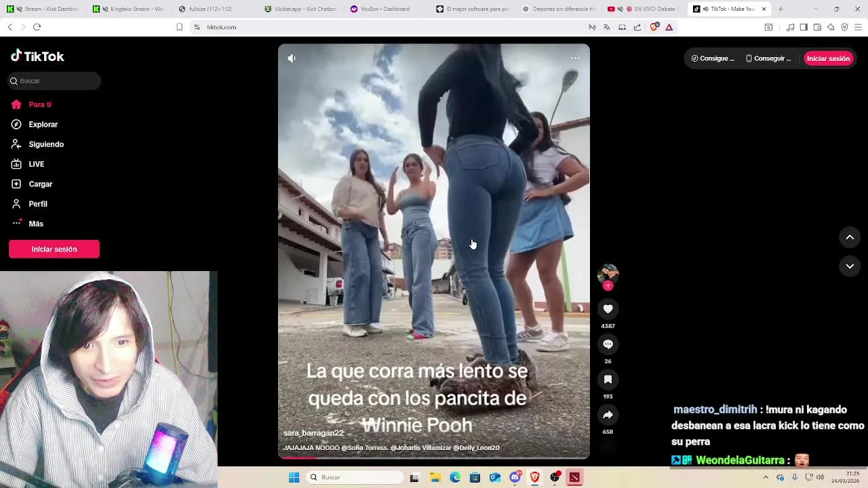Open the Brave playlist music-note icon
868x488 pixels.
pos(790,27)
